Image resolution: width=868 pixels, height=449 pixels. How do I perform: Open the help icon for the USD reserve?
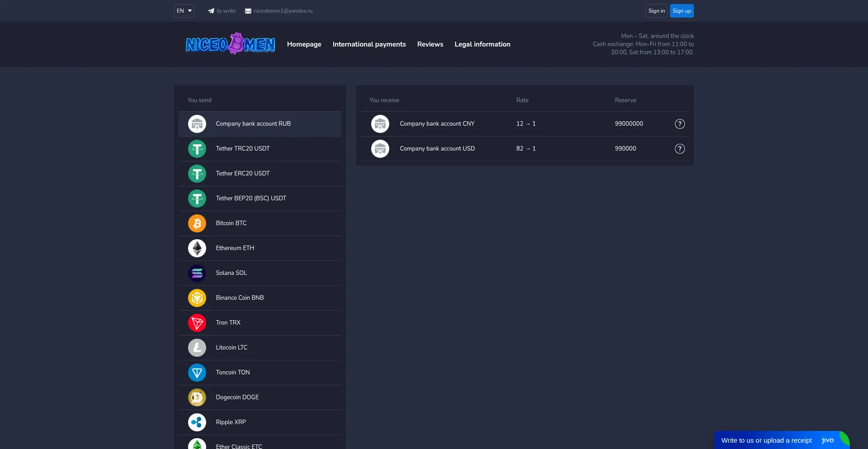680,149
